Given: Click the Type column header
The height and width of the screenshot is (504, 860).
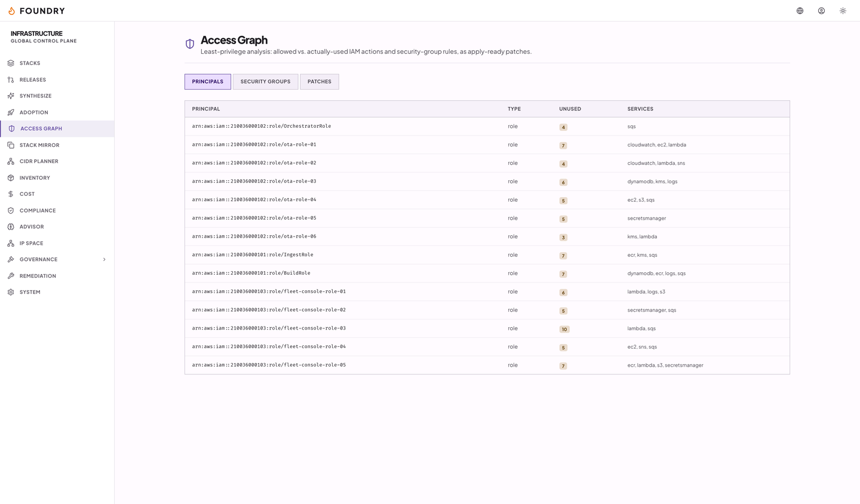Looking at the screenshot, I should coord(514,109).
